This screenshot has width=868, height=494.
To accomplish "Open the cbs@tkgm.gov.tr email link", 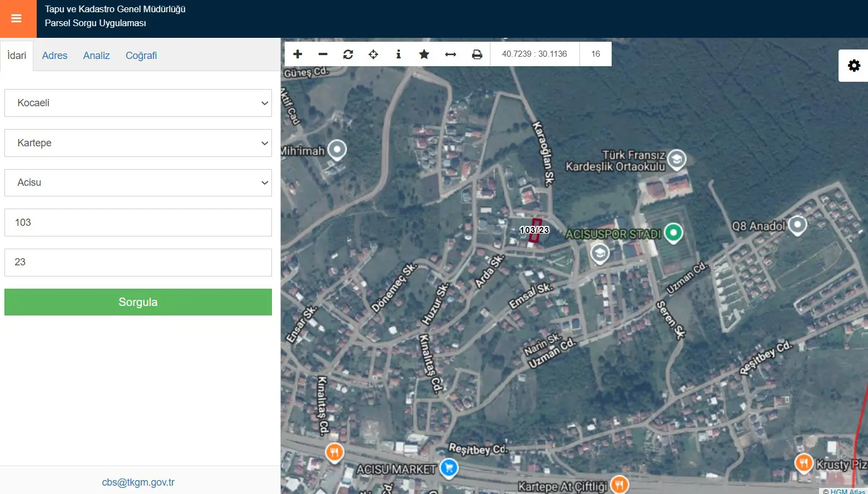I will (x=138, y=482).
